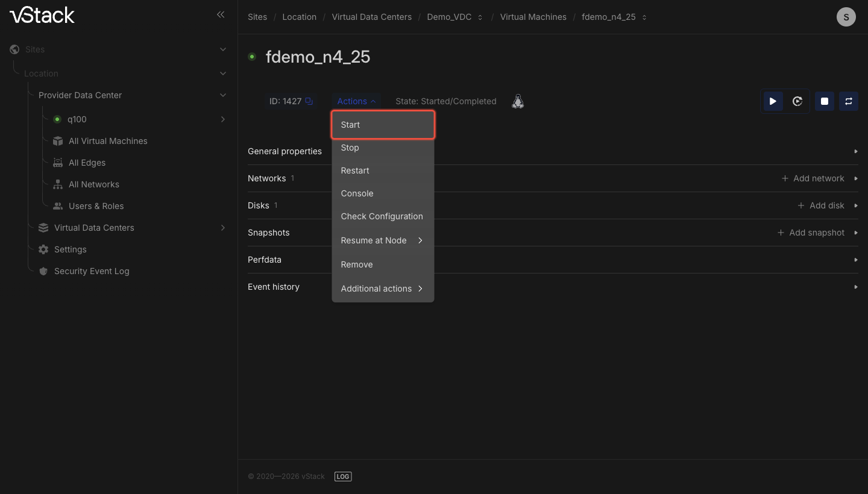Go to Virtual Machines breadcrumb
The height and width of the screenshot is (494, 868).
533,17
